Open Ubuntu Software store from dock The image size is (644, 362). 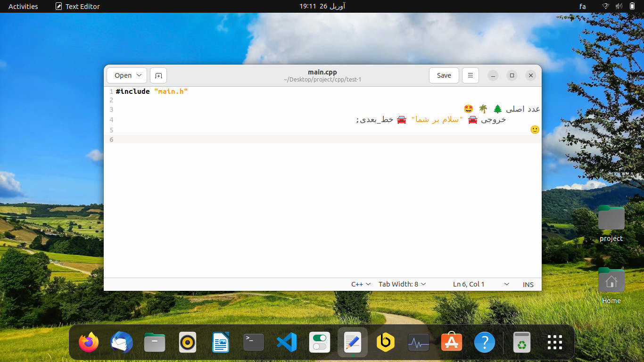coord(452,342)
